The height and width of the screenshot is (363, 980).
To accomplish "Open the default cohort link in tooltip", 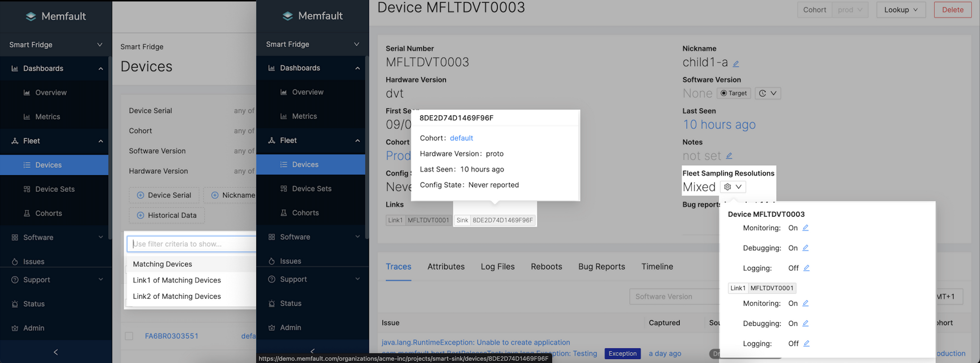I will [461, 138].
